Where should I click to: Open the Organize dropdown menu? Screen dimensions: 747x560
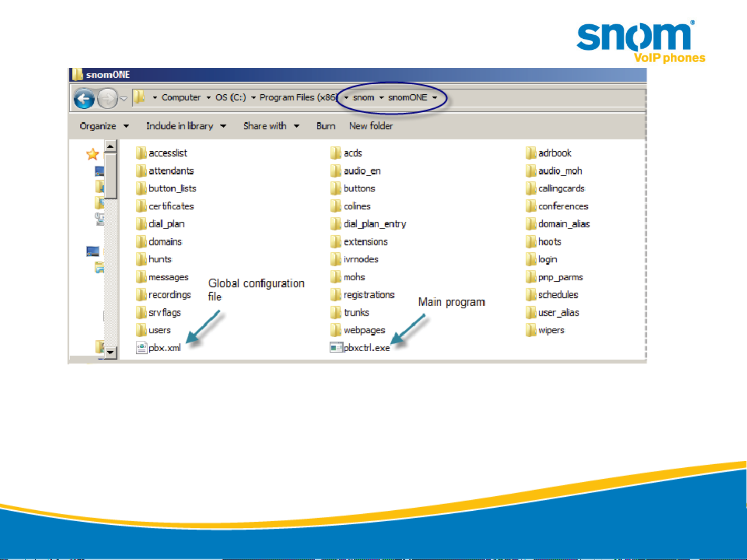coord(104,126)
